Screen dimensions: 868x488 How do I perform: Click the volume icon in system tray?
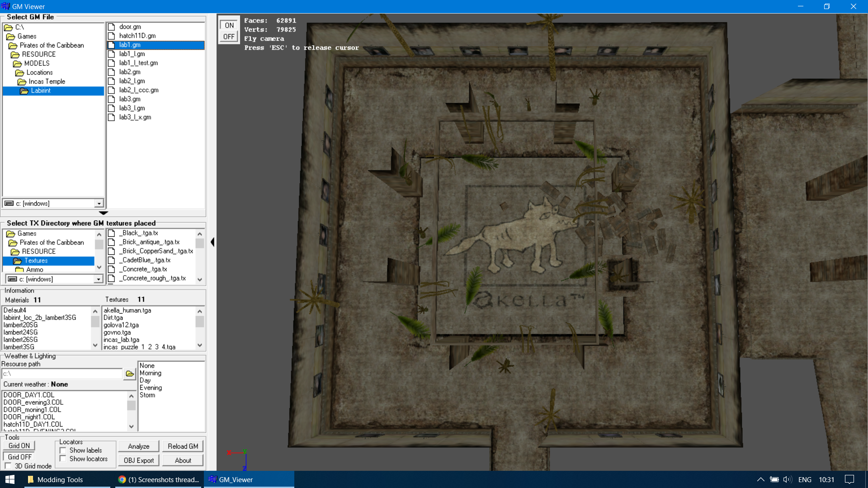coord(788,479)
